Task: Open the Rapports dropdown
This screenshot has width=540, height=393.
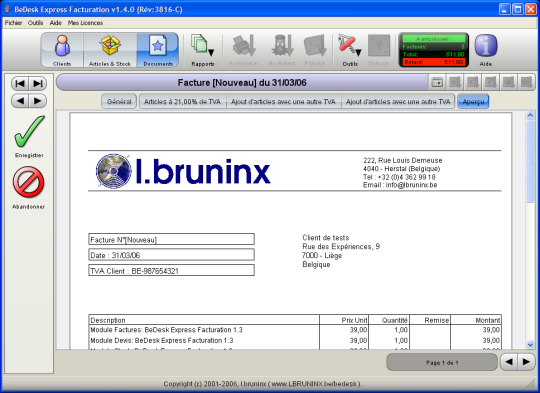Action: pyautogui.click(x=203, y=50)
